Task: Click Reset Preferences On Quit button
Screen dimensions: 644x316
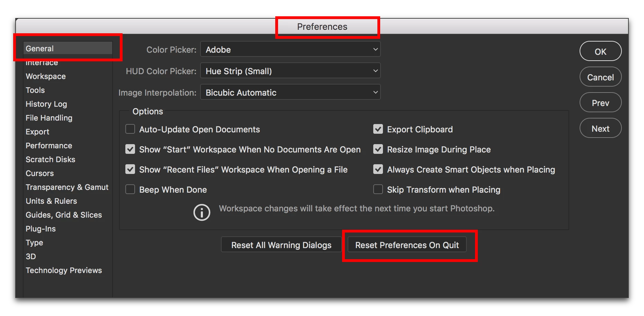Action: click(407, 245)
